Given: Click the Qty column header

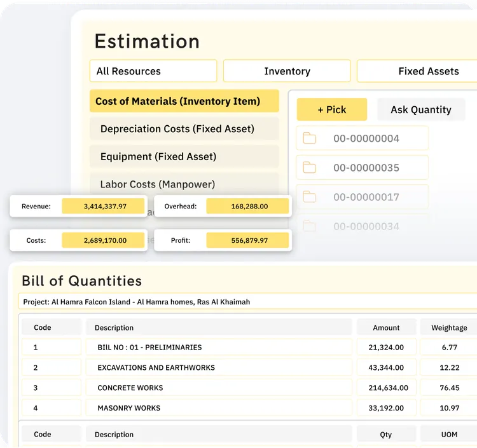Looking at the screenshot, I should click(x=386, y=434).
